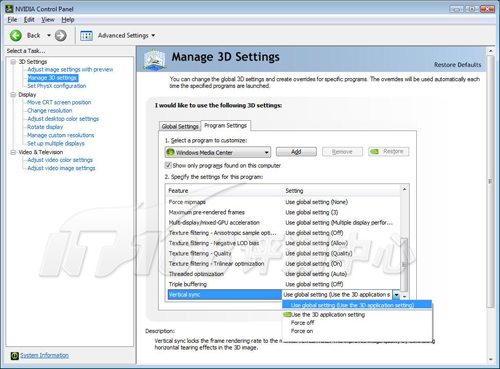The width and height of the screenshot is (500, 369).
Task: Switch to the Program Settings tab
Action: tap(226, 126)
